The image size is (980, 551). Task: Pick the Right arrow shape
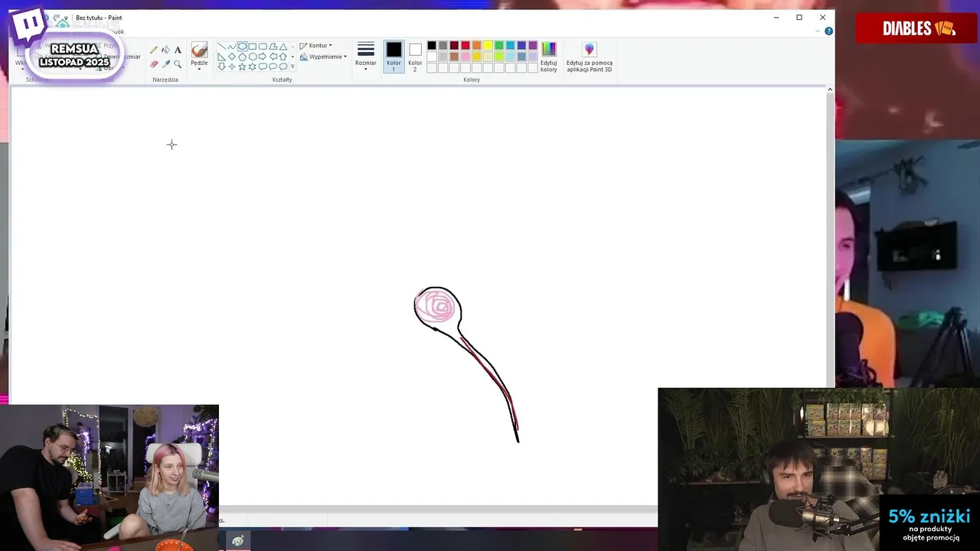click(263, 57)
